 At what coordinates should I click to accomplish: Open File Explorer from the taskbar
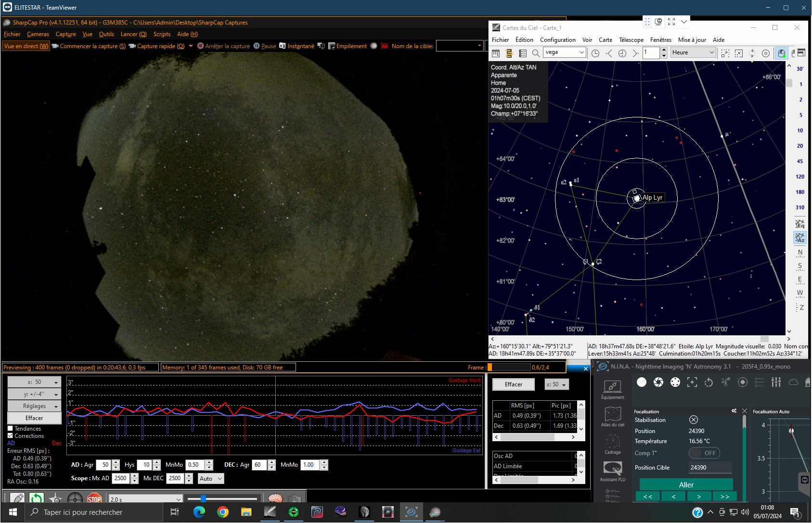(x=246, y=512)
